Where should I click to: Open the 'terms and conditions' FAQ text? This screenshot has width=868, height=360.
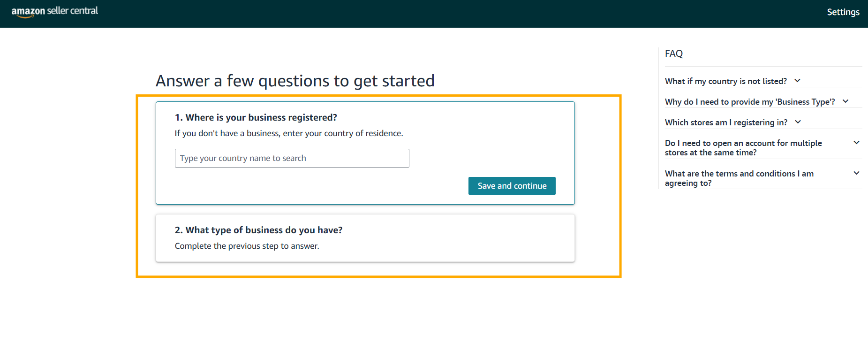pyautogui.click(x=739, y=178)
